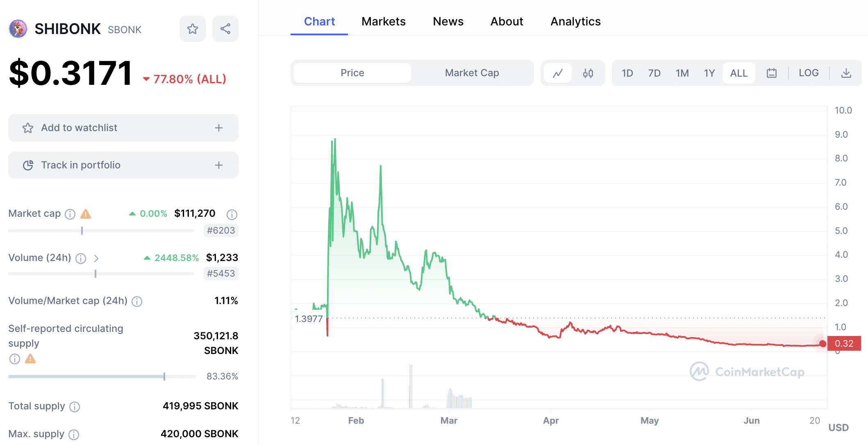Click the 419,995 SBONK total supply value
Screen dimensions: 868x445
point(200,406)
